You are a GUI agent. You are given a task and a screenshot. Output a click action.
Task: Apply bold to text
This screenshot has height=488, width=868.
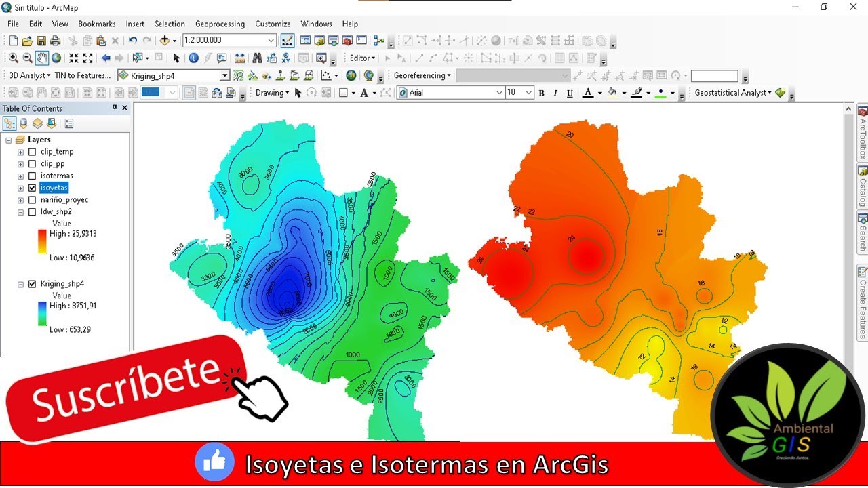[541, 93]
